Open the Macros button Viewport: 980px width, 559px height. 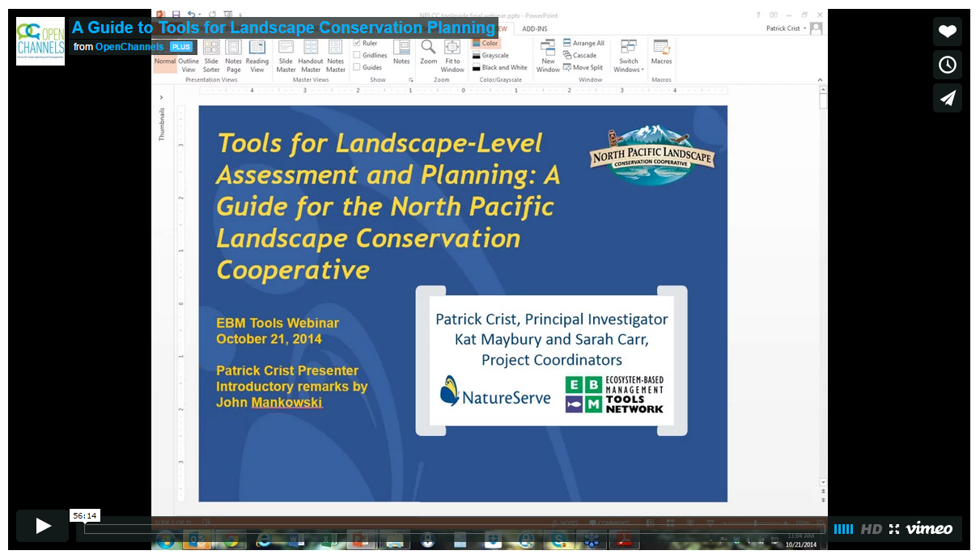click(661, 52)
